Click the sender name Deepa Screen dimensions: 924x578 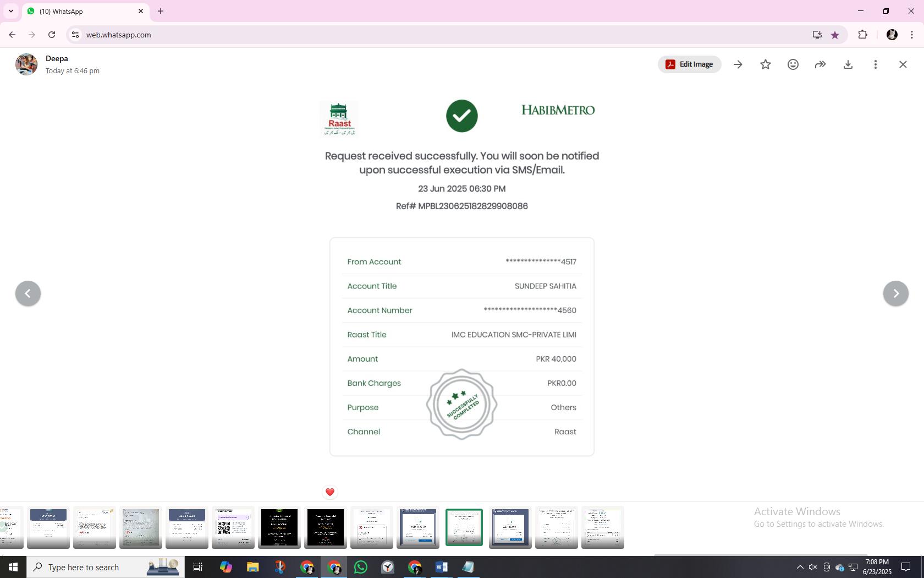click(x=57, y=58)
